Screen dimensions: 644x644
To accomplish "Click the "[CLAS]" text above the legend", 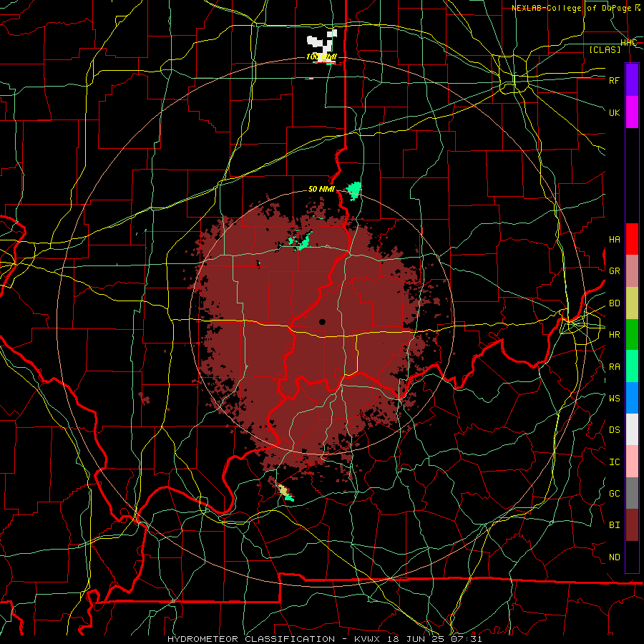I will pos(605,49).
